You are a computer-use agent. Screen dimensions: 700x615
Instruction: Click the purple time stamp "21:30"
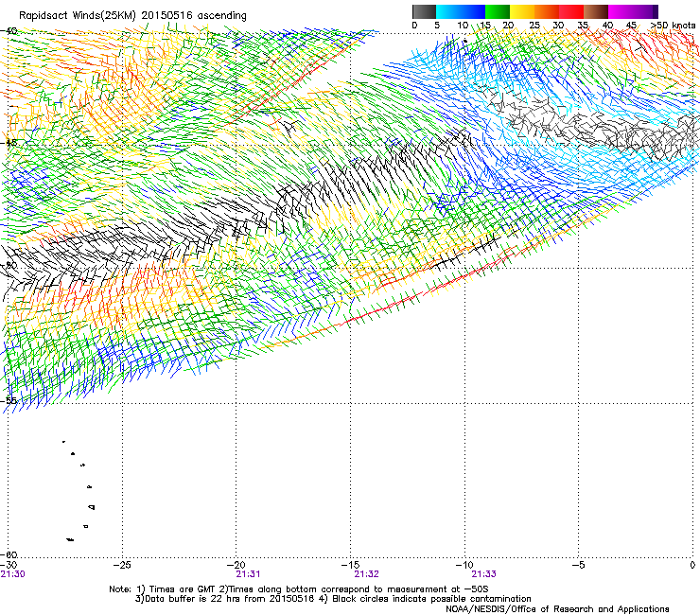(x=13, y=574)
